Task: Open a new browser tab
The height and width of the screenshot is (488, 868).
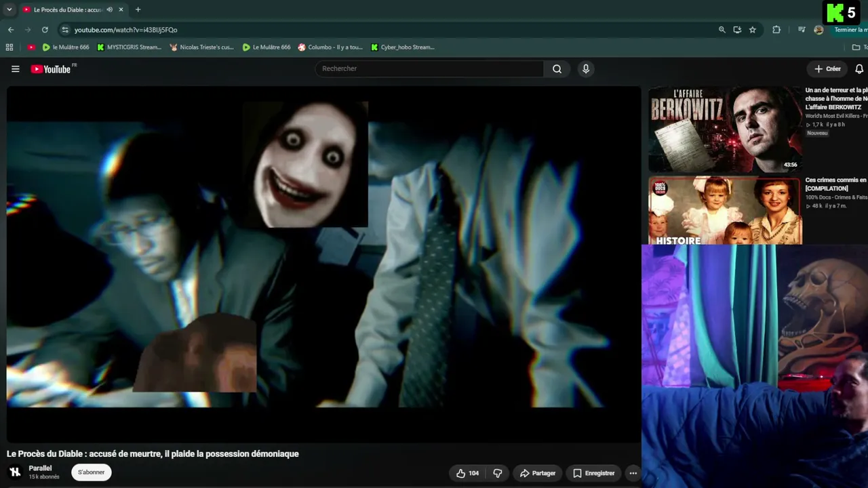Action: click(x=138, y=9)
